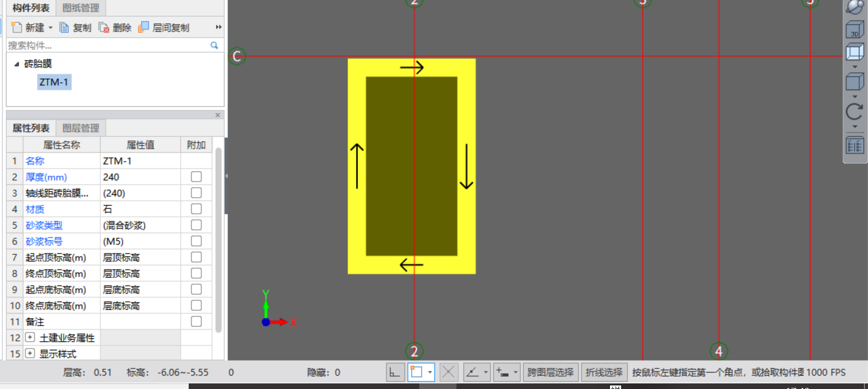The width and height of the screenshot is (868, 389).
Task: Click the rotate view icon
Action: [x=855, y=111]
